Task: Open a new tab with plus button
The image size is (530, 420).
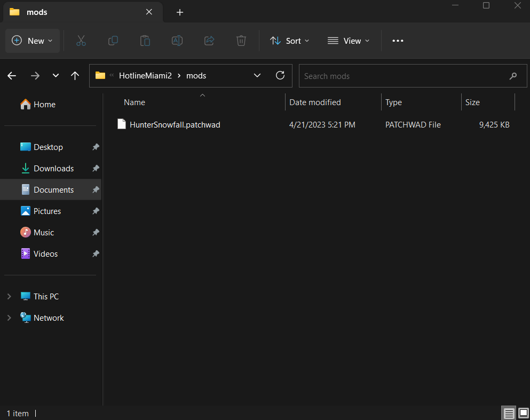Action: tap(180, 12)
